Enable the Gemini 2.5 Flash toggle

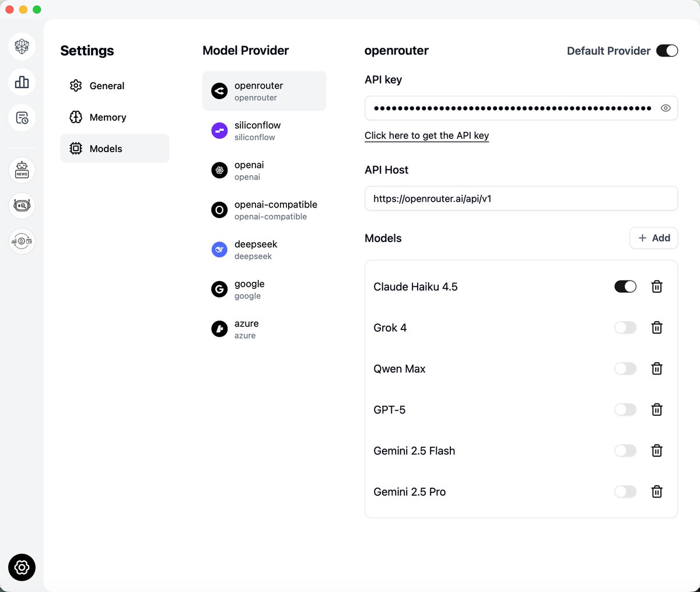pos(625,451)
